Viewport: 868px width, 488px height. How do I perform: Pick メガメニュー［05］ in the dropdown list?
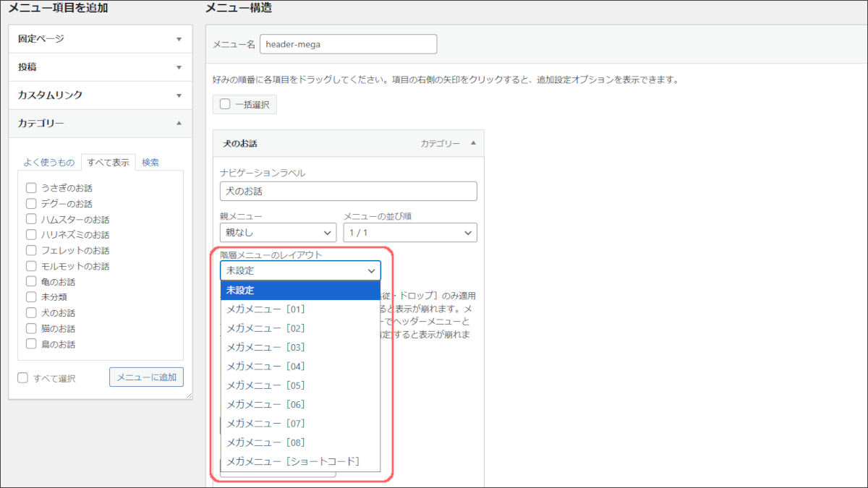tap(265, 385)
